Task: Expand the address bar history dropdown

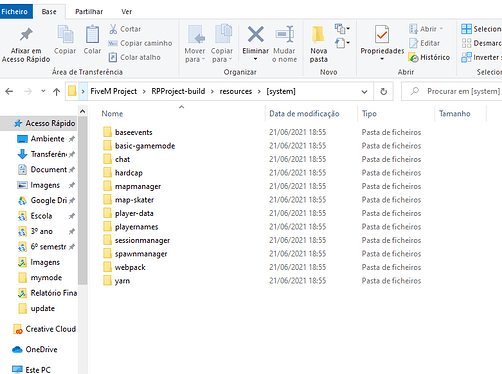Action: [364, 91]
